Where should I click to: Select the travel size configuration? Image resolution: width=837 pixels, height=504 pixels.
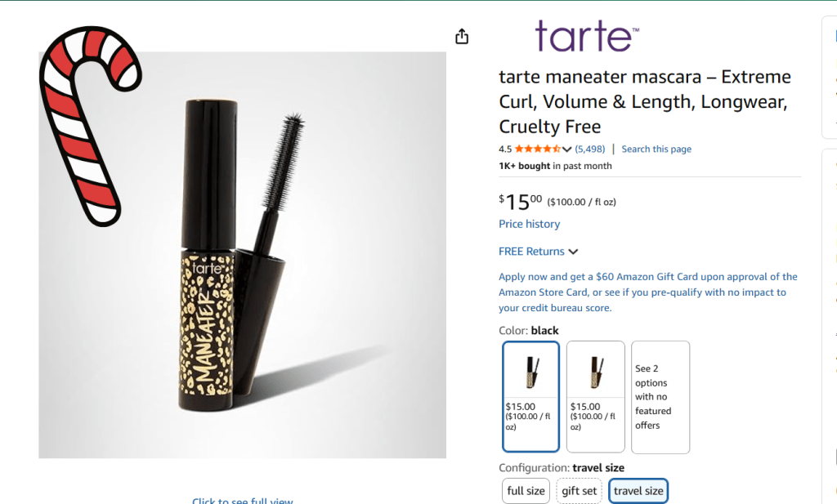(638, 491)
